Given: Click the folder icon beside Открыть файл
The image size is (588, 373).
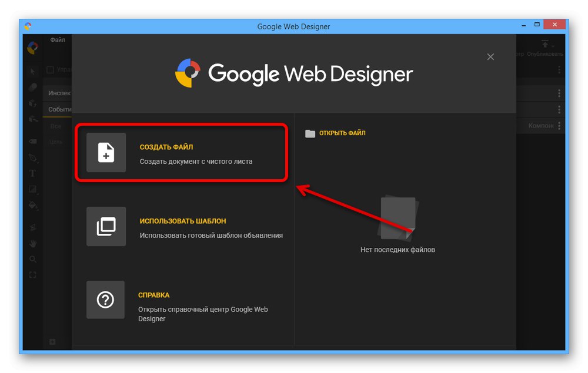Looking at the screenshot, I should (x=310, y=133).
